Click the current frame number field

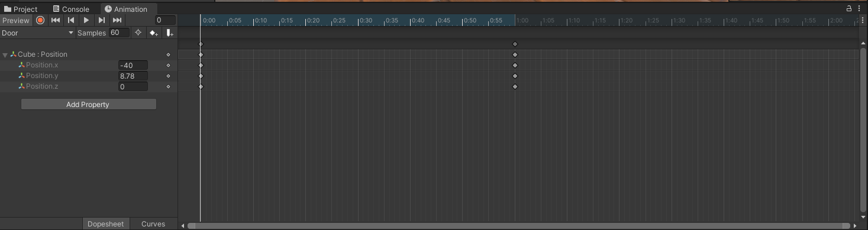[x=165, y=20]
